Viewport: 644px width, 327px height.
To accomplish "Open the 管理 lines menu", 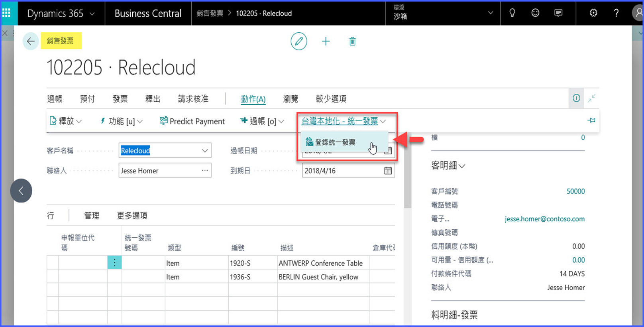I will [92, 216].
